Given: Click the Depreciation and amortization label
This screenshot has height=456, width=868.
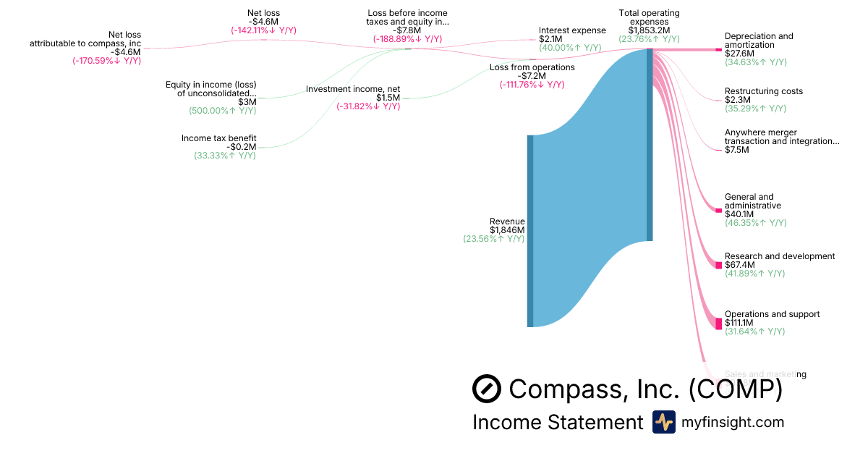Looking at the screenshot, I should pos(758,41).
